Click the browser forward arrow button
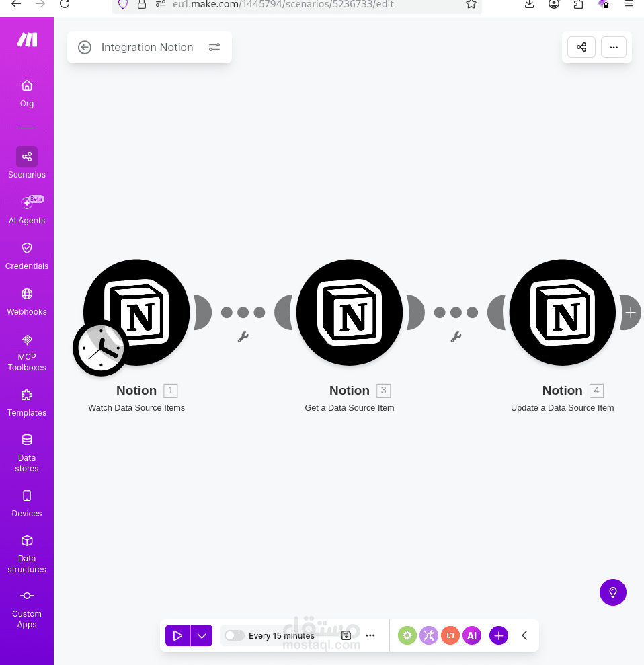 [40, 4]
